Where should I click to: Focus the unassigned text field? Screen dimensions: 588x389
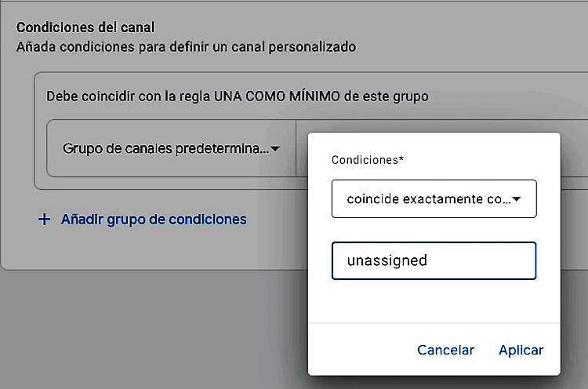(434, 260)
